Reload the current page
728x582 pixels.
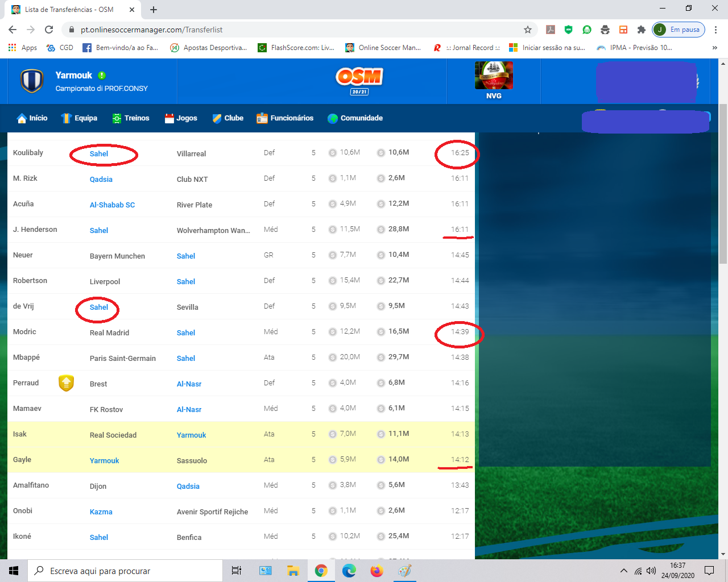pos(49,30)
